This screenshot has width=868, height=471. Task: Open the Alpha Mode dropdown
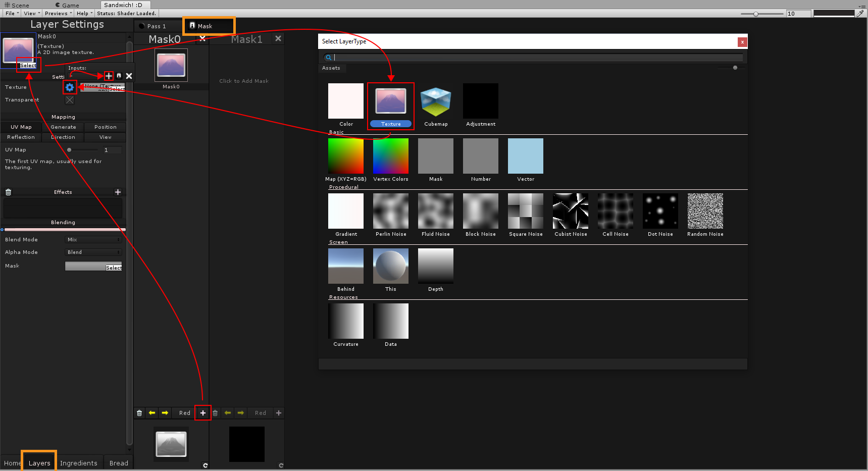click(94, 252)
